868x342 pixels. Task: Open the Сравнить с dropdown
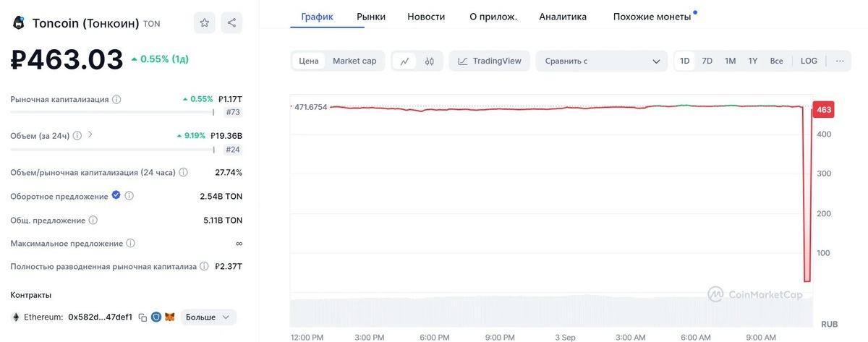pos(602,61)
